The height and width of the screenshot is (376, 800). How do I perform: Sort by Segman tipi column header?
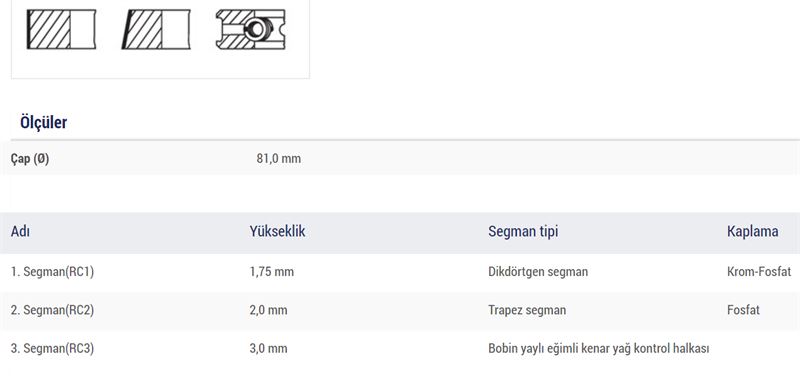click(523, 232)
